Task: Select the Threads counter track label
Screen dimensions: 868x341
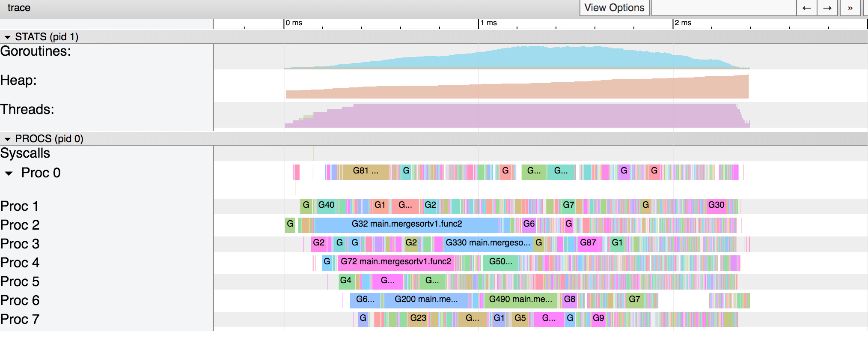Action: pyautogui.click(x=27, y=110)
